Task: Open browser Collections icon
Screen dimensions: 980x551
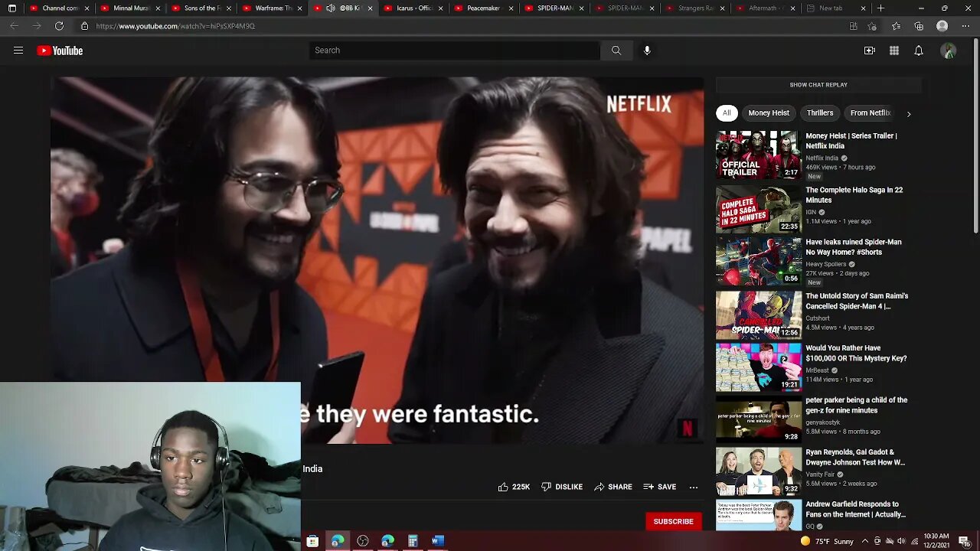Action: 919,26
